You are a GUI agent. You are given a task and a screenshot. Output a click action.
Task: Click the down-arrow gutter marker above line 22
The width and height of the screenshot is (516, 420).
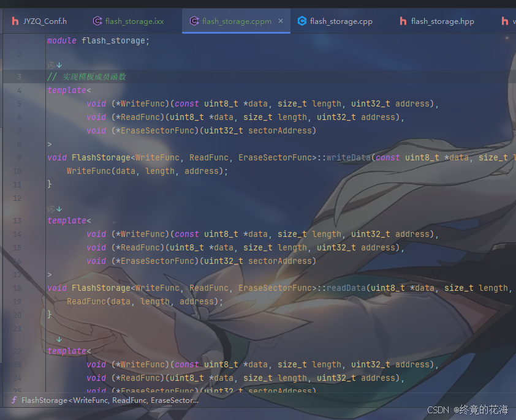click(59, 339)
